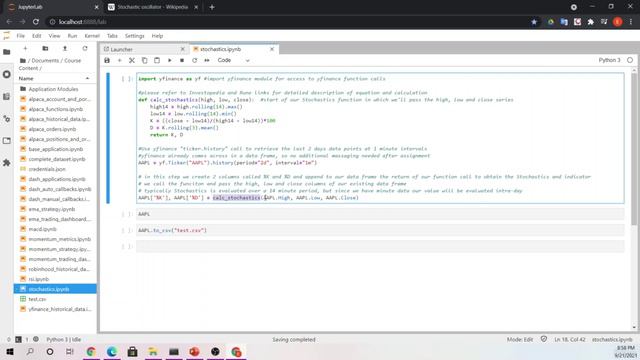The height and width of the screenshot is (360, 640).
Task: Click the Python 3 kernel name button
Action: click(x=609, y=60)
